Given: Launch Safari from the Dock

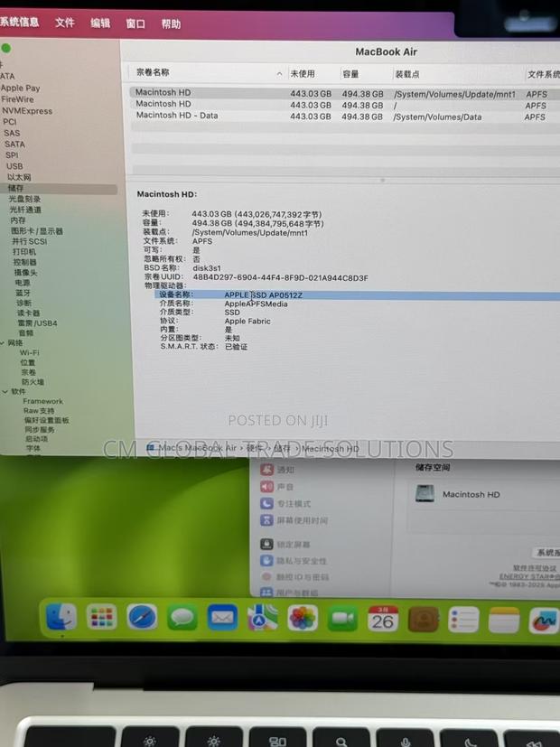Looking at the screenshot, I should pyautogui.click(x=142, y=616).
